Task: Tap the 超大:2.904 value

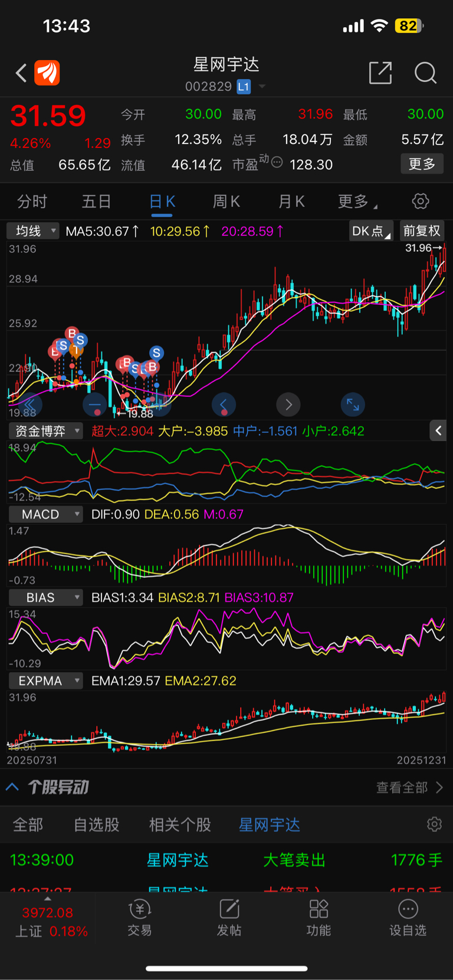Action: (122, 431)
